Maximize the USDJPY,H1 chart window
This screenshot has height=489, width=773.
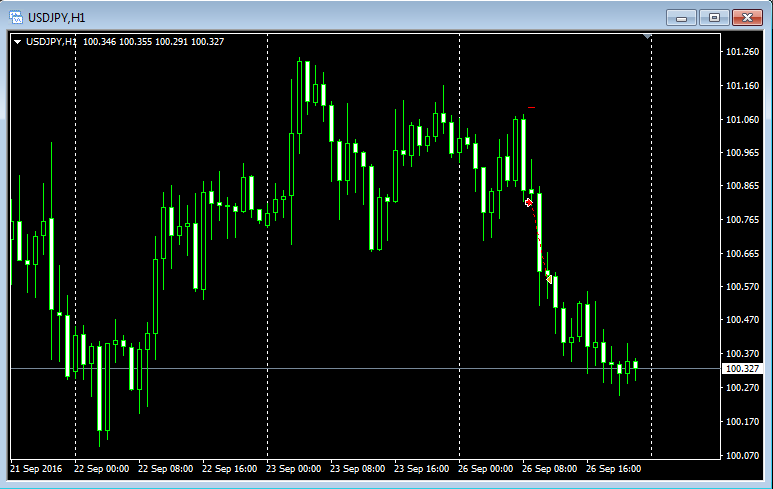pyautogui.click(x=714, y=18)
